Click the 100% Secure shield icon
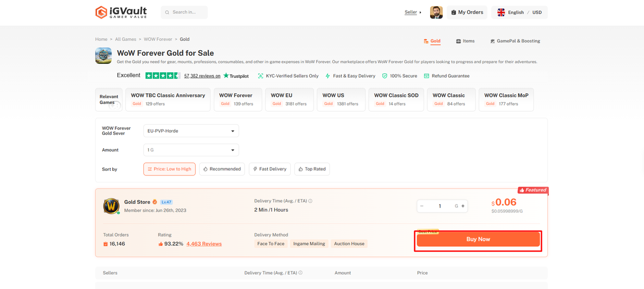 point(385,76)
